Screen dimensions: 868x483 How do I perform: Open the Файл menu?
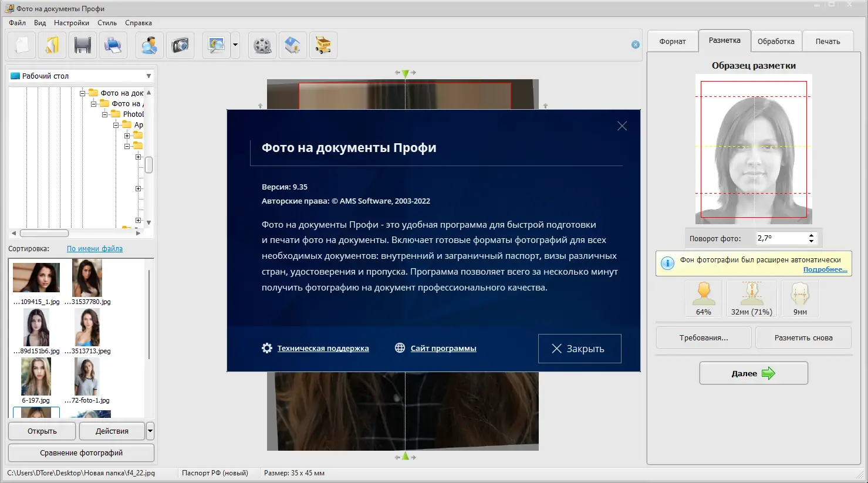tap(18, 23)
